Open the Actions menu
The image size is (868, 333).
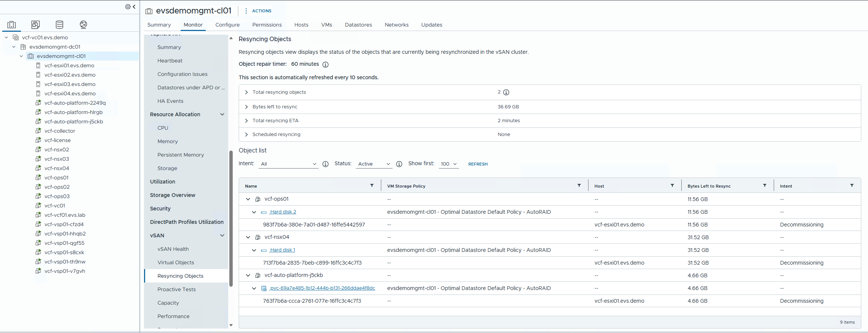(258, 11)
